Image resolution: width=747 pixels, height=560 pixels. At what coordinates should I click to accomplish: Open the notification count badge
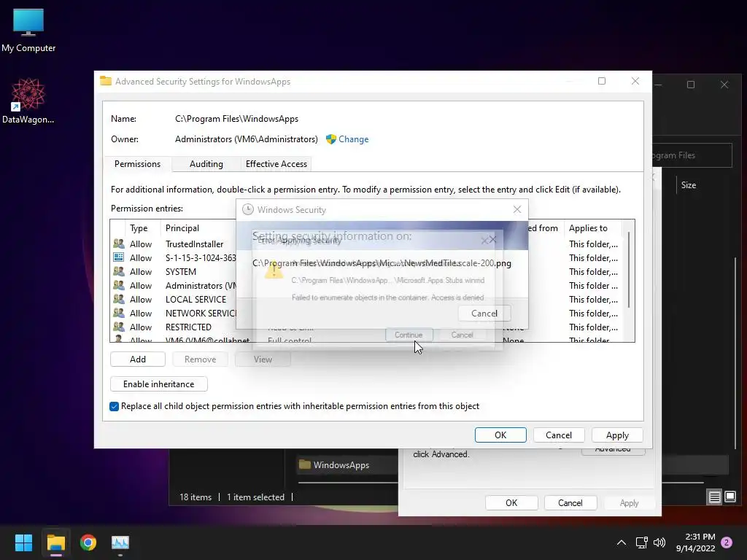727,542
